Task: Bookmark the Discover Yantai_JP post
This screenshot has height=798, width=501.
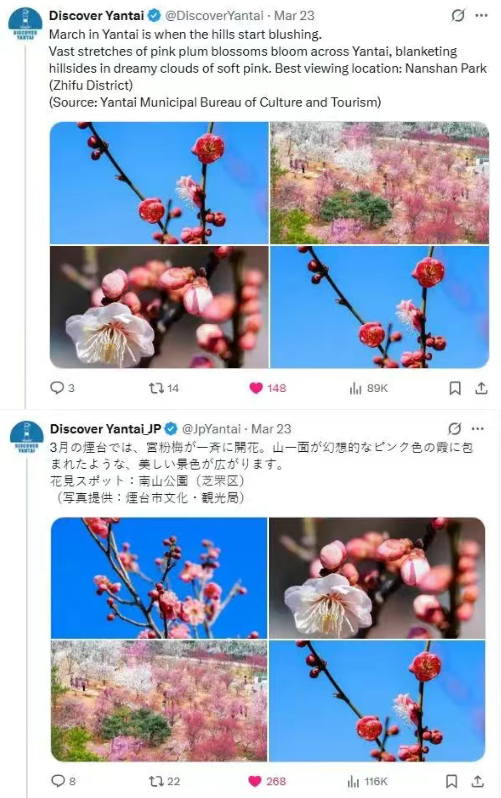Action: (451, 781)
